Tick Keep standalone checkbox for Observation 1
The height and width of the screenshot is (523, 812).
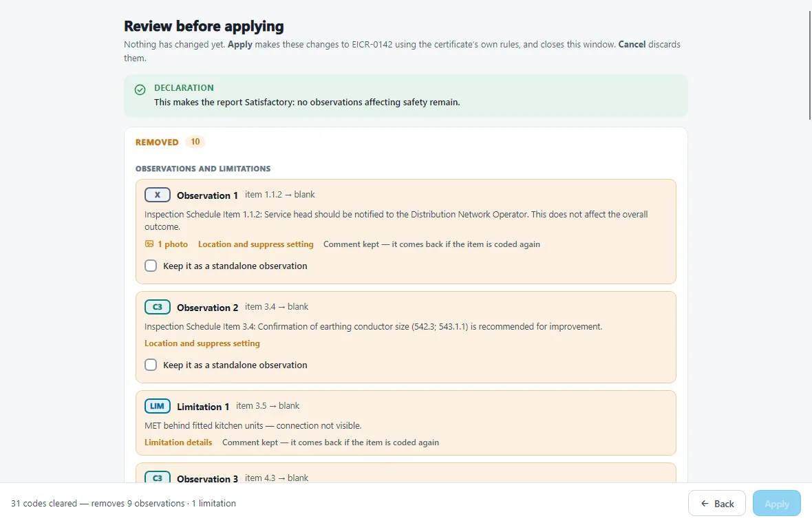tap(151, 266)
